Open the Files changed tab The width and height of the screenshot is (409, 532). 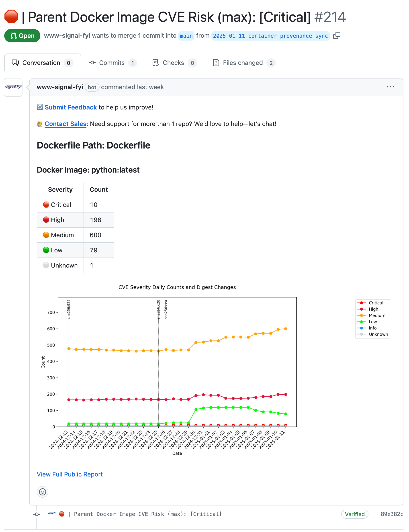[x=244, y=63]
